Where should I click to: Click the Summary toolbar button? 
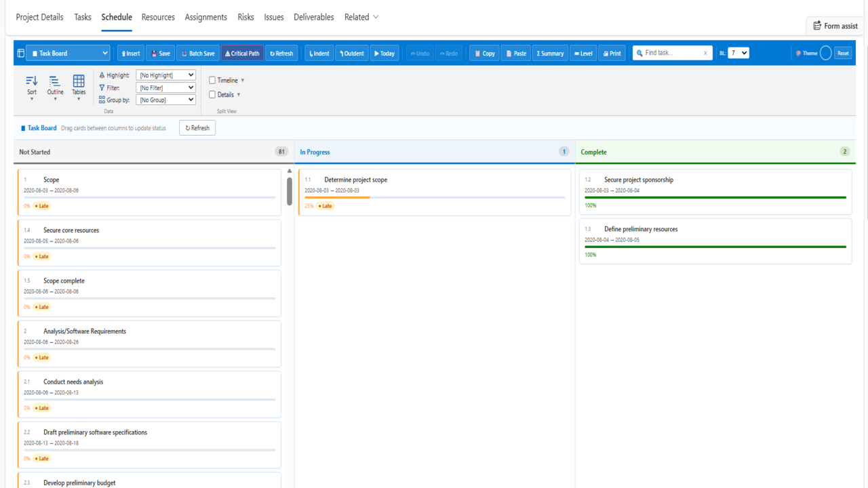[550, 53]
